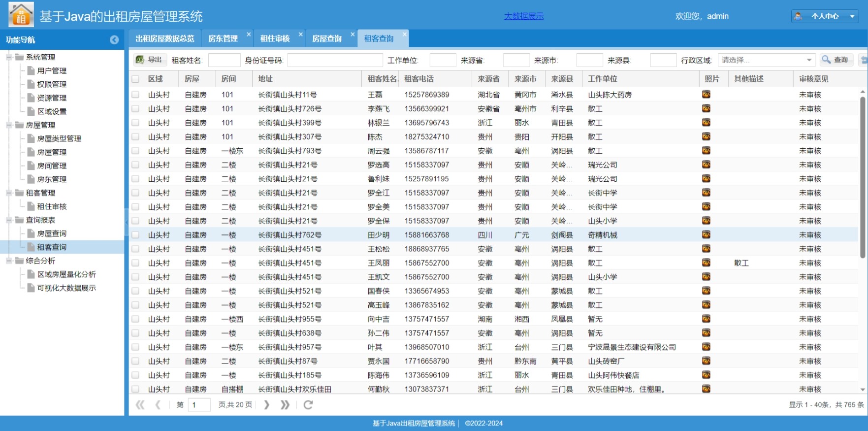This screenshot has width=868, height=431.
Task: Open 用户管理 document icon in sidebar
Action: (x=31, y=70)
